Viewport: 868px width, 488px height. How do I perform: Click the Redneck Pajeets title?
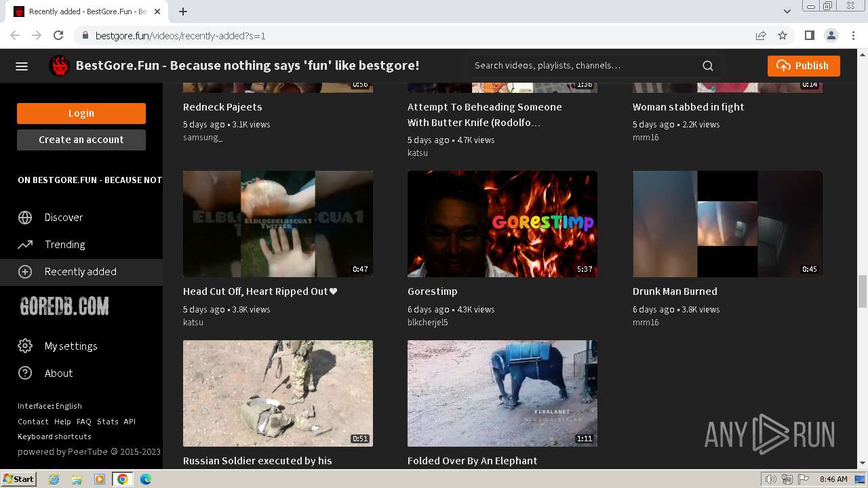click(222, 107)
